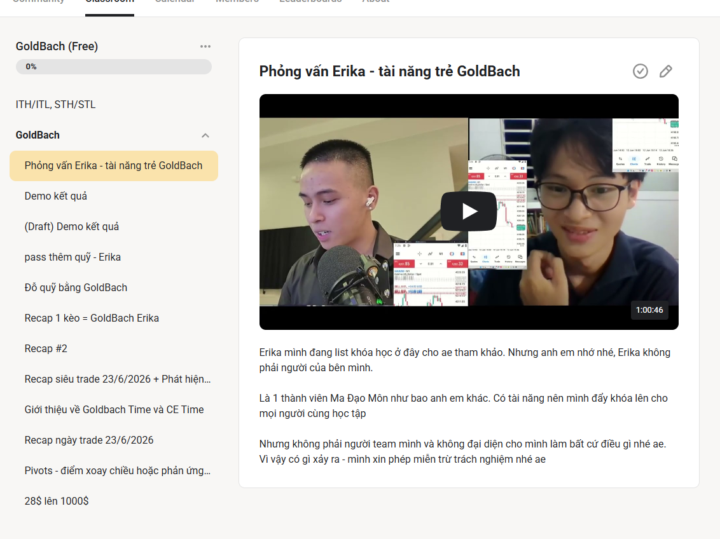This screenshot has height=539, width=720.
Task: Click the GoldBach section heading
Action: pyautogui.click(x=38, y=135)
